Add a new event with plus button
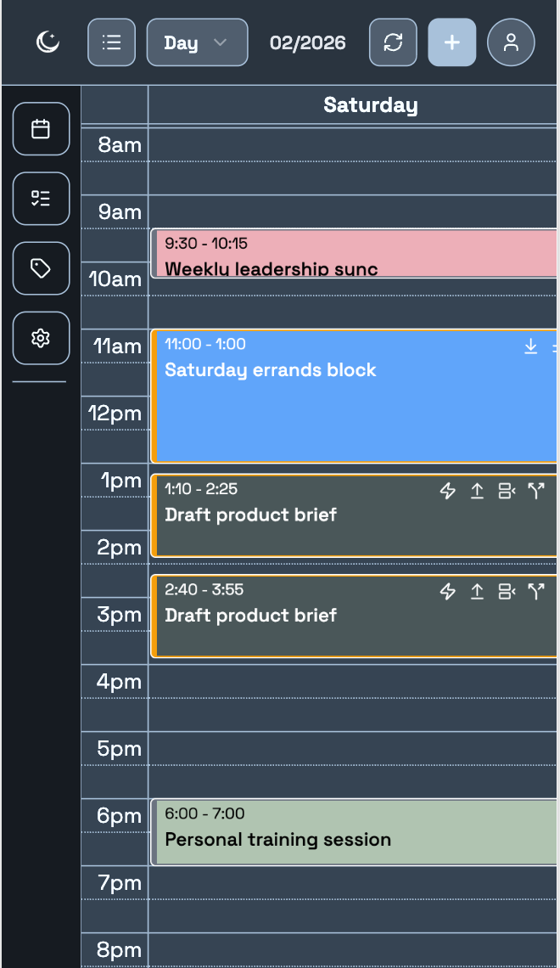This screenshot has width=560, height=968. click(x=452, y=42)
